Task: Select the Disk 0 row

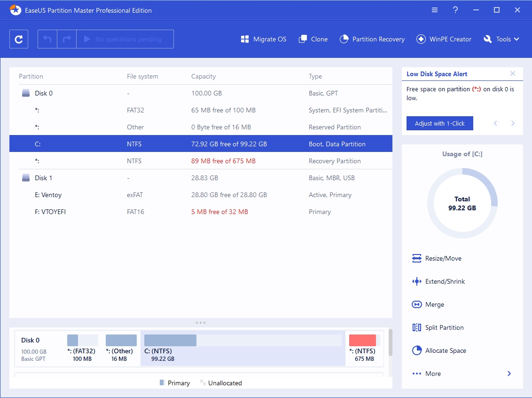Action: (201, 93)
